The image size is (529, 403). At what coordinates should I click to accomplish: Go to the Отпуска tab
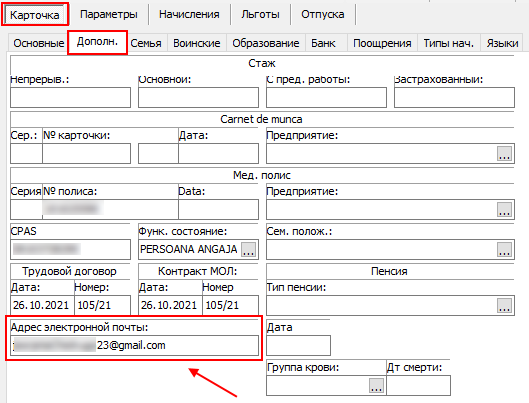[x=323, y=15]
